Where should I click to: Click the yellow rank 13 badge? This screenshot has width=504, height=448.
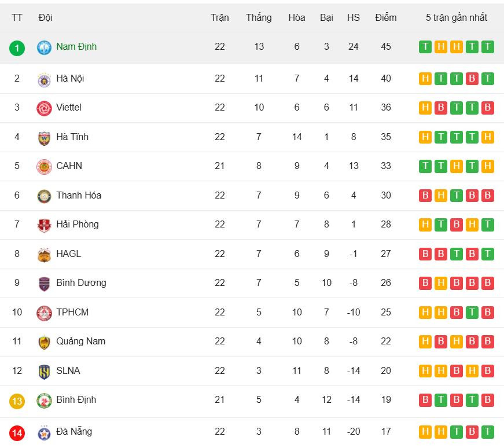[17, 401]
